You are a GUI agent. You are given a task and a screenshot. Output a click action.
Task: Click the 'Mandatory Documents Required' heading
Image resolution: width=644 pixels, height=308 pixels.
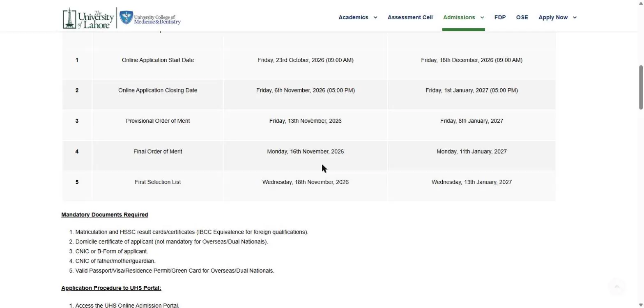[105, 215]
